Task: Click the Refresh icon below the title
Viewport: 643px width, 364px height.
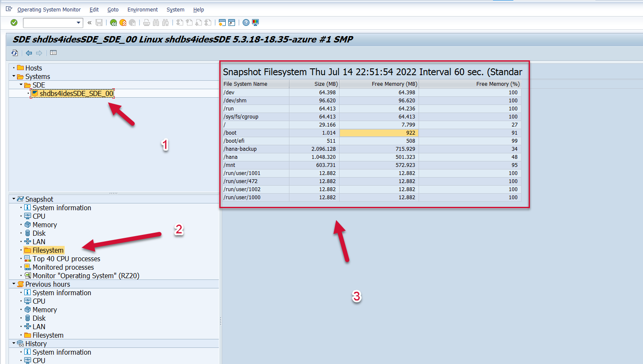Action: [14, 53]
